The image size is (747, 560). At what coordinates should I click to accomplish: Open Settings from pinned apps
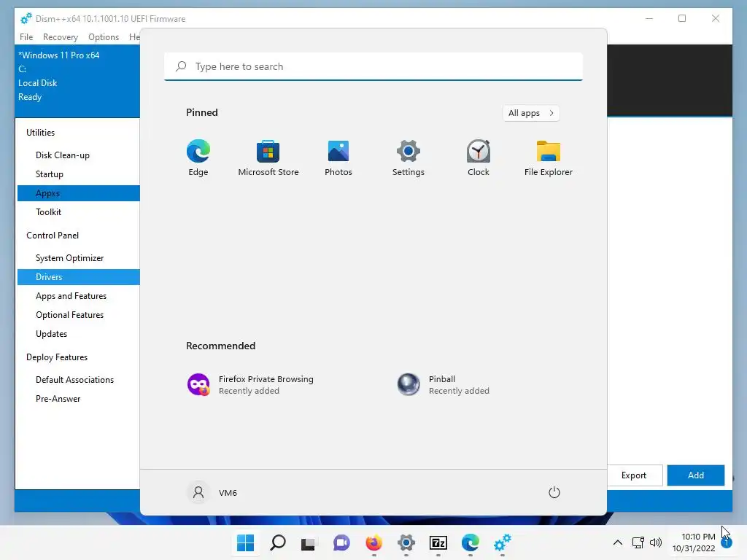click(409, 158)
